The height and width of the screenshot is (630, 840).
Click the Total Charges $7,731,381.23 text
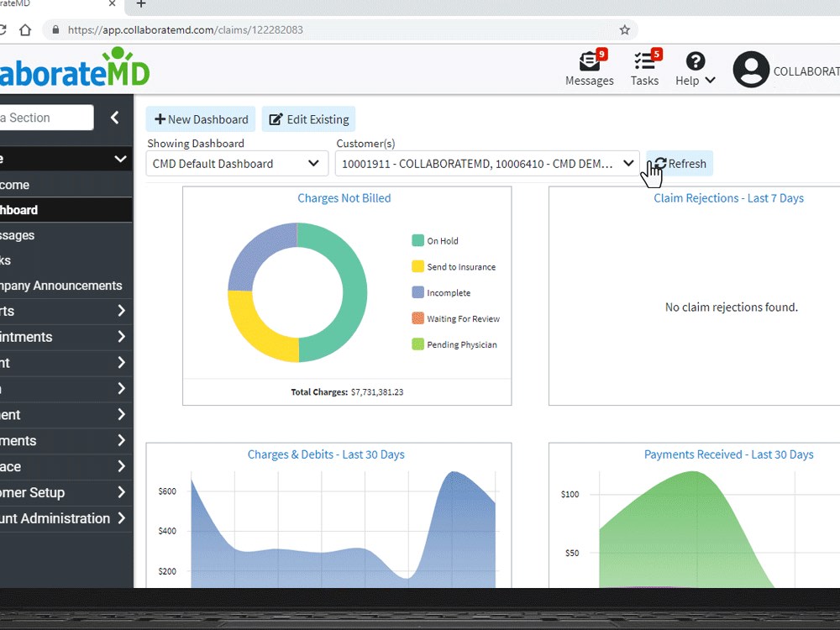(347, 392)
